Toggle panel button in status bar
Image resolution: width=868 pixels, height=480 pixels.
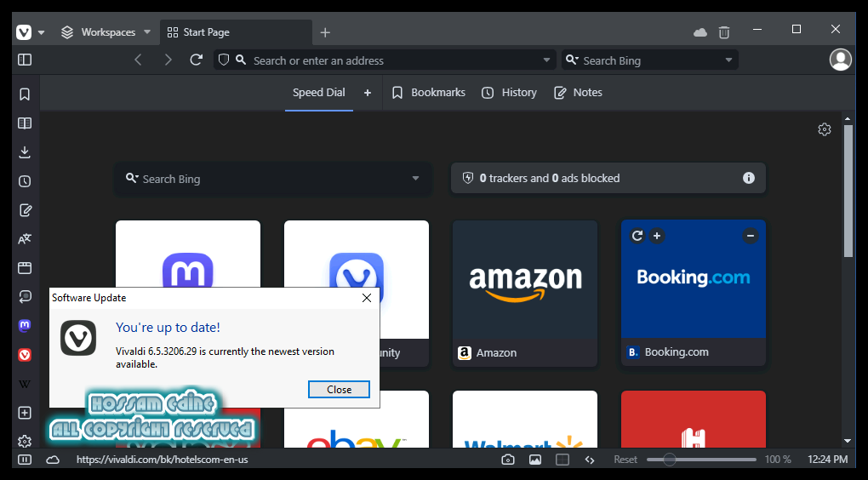pyautogui.click(x=25, y=460)
